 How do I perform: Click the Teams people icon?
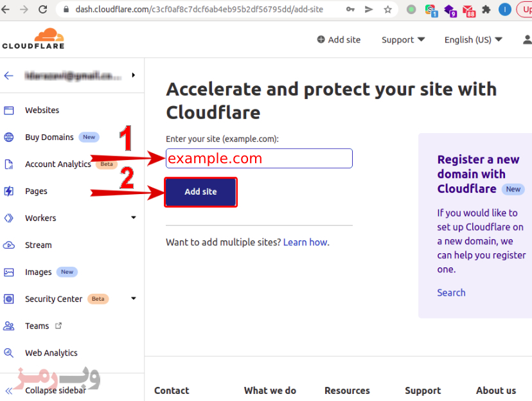[x=9, y=326]
